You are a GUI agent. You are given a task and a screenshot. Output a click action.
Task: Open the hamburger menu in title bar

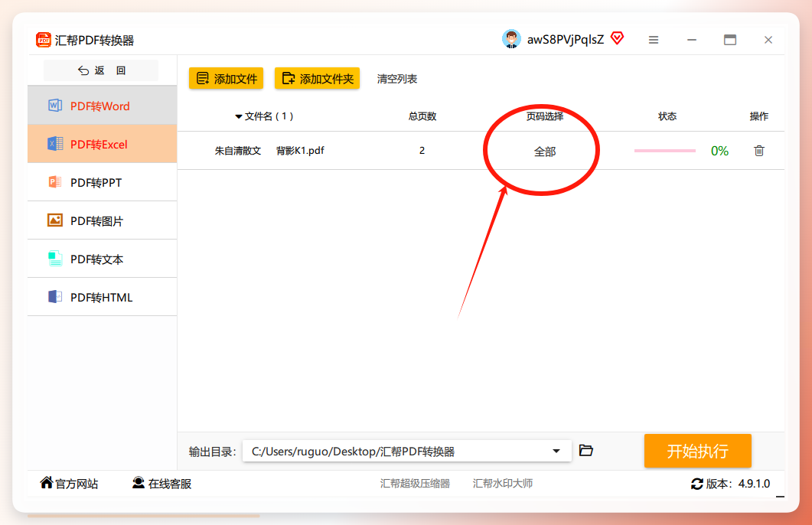point(654,40)
